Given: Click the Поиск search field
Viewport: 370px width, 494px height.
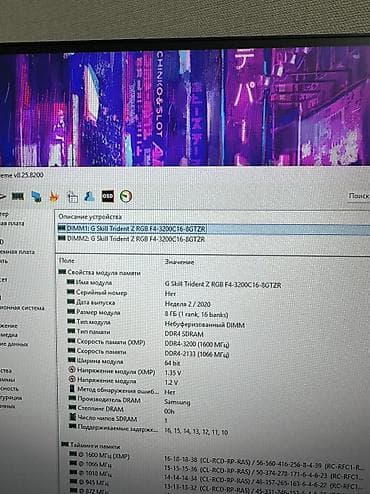Looking at the screenshot, I should (x=359, y=196).
